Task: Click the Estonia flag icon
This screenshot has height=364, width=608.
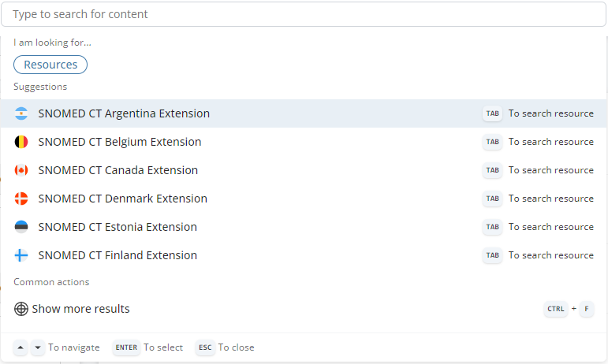Action: click(x=21, y=227)
